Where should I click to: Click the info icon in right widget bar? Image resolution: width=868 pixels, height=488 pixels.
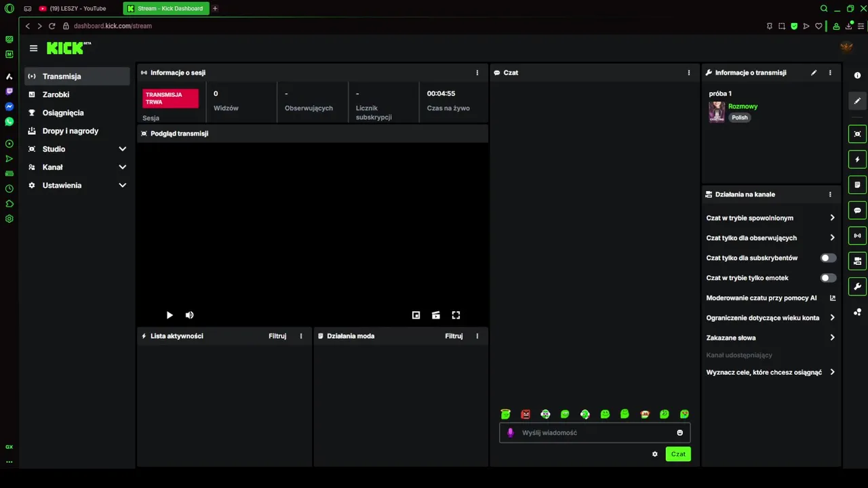[x=857, y=76]
